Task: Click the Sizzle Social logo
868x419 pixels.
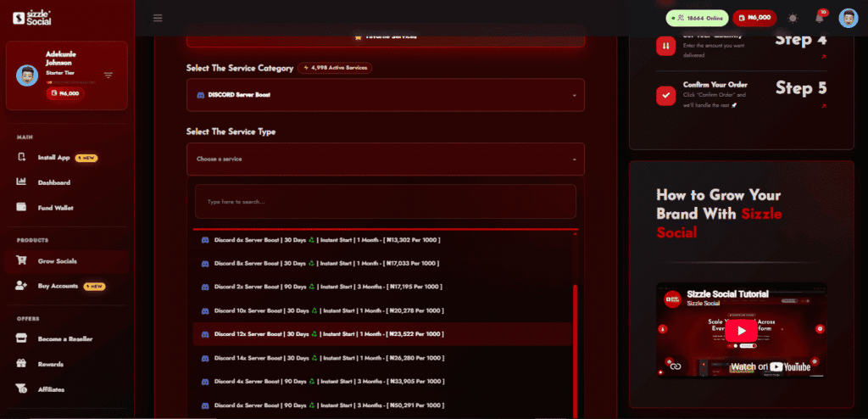Action: coord(32,18)
